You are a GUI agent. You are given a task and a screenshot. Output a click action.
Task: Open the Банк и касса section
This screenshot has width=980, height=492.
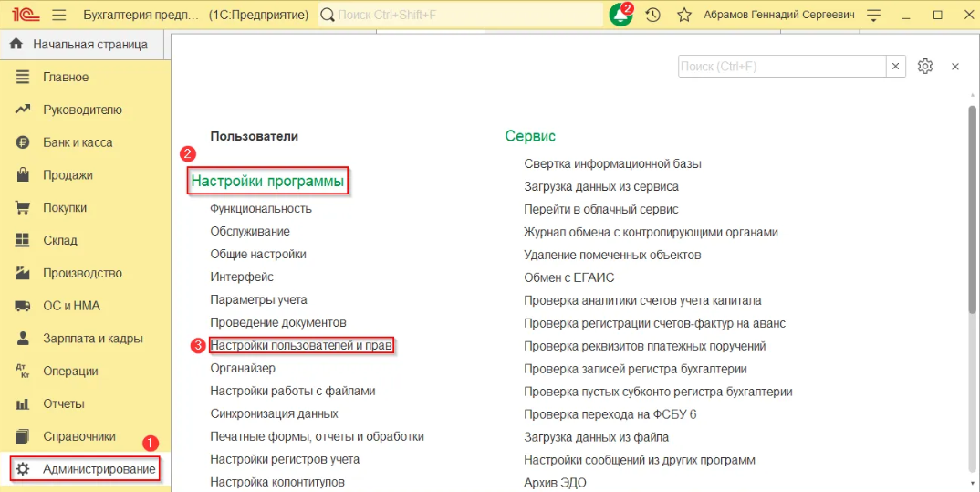(x=78, y=142)
